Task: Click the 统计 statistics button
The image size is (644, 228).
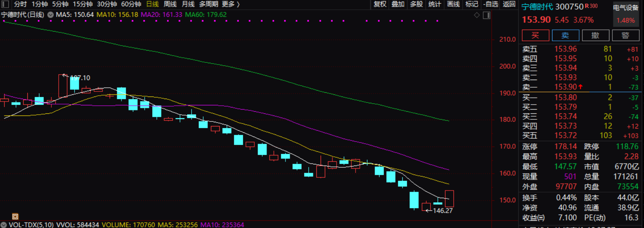Action: click(x=435, y=4)
